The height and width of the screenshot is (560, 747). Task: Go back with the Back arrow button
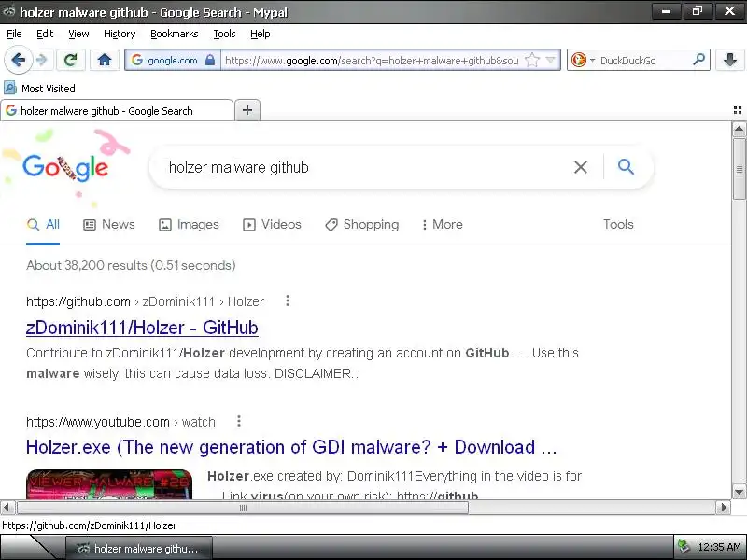18,60
